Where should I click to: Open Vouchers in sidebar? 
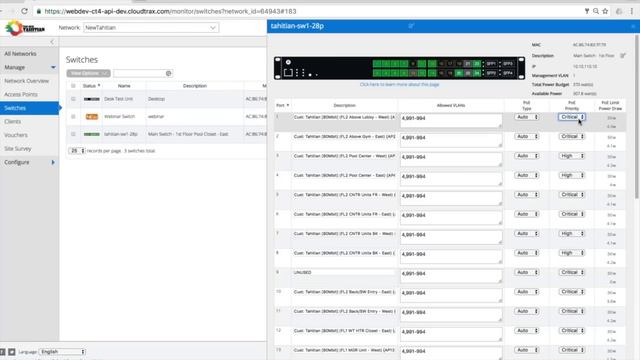16,135
